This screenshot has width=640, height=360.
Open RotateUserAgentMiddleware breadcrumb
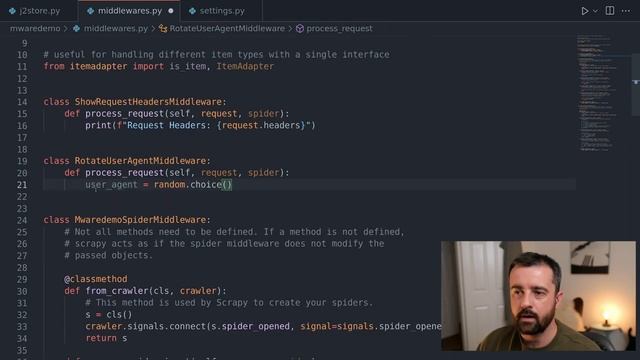[x=227, y=29]
